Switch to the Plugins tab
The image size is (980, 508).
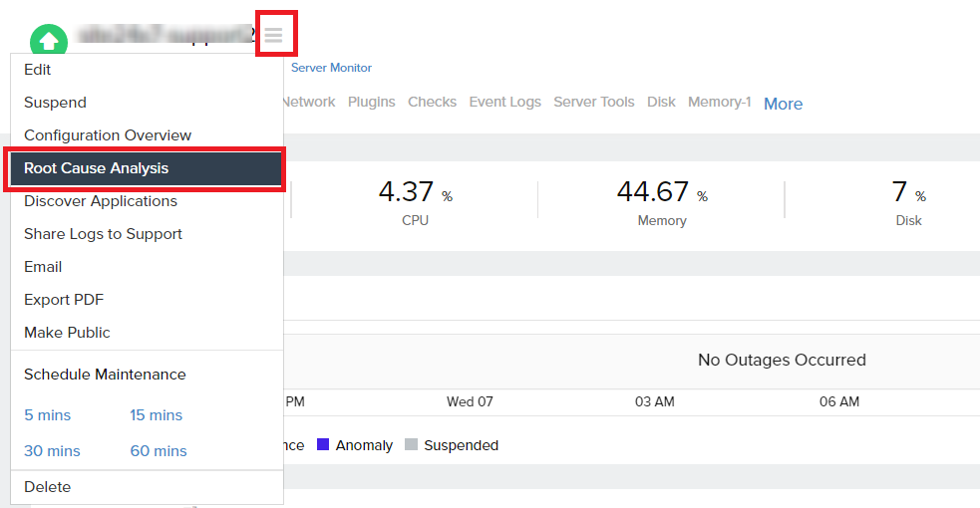coord(371,102)
